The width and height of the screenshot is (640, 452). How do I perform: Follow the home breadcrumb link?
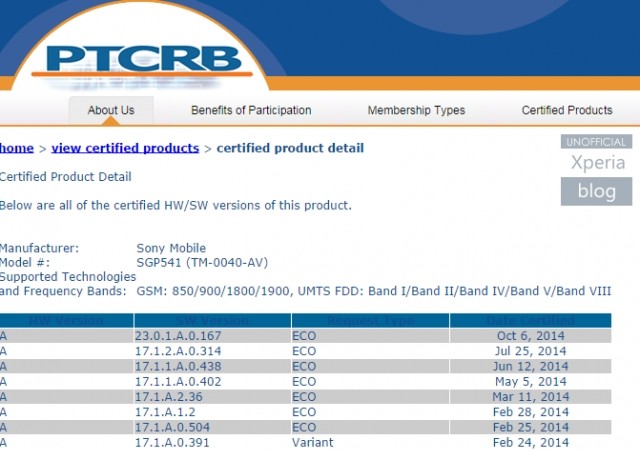16,148
